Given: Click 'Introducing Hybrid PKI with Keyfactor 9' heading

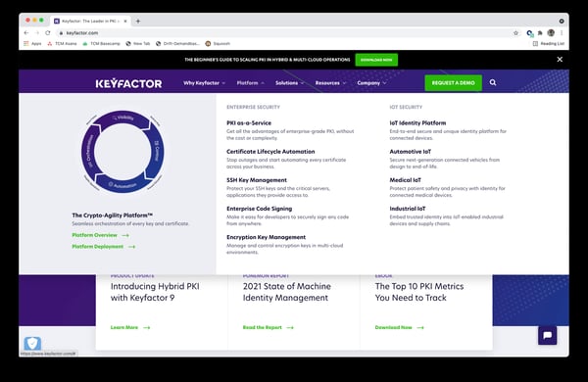Looking at the screenshot, I should tap(155, 292).
